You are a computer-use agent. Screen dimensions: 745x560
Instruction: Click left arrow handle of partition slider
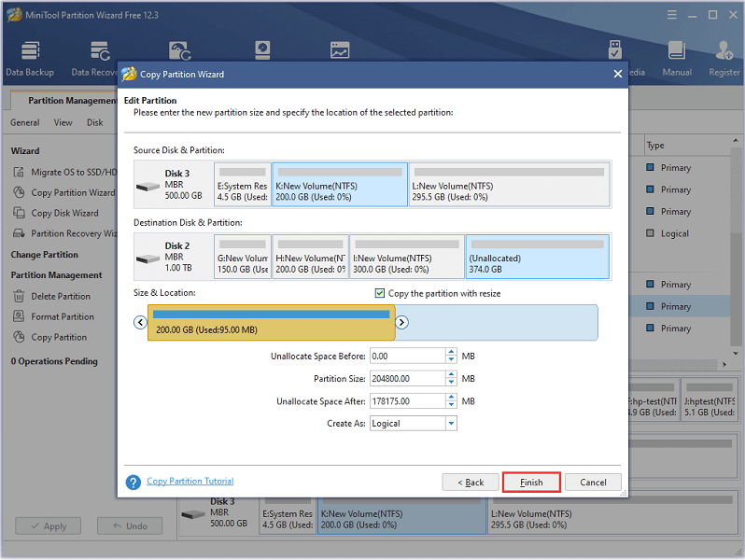(140, 323)
